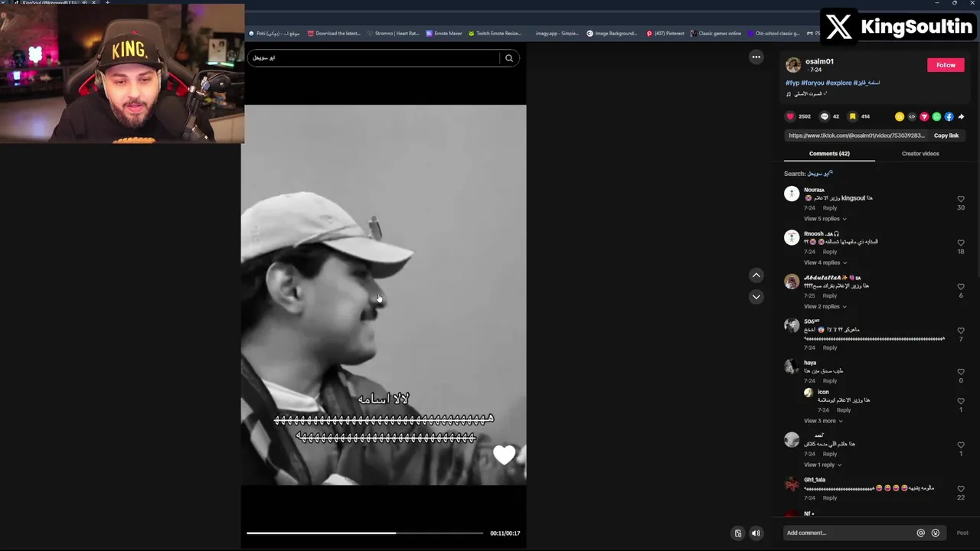This screenshot has width=980, height=551.
Task: Click the white heart sticker in video
Action: pyautogui.click(x=505, y=455)
